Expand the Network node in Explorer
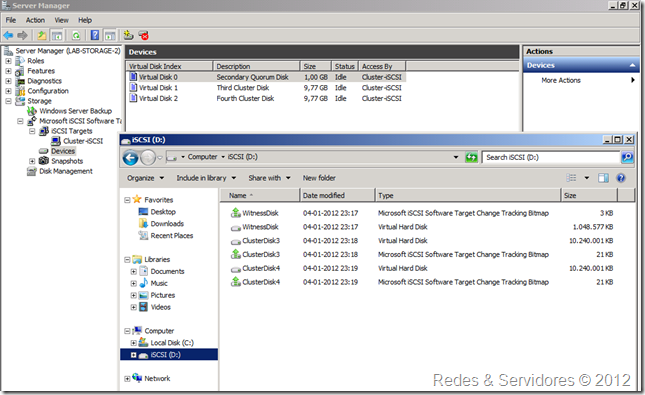Image resolution: width=645 pixels, height=395 pixels. click(127, 379)
